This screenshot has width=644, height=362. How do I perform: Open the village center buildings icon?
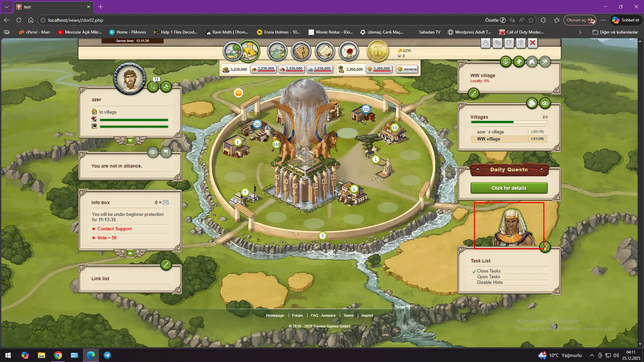point(249,51)
